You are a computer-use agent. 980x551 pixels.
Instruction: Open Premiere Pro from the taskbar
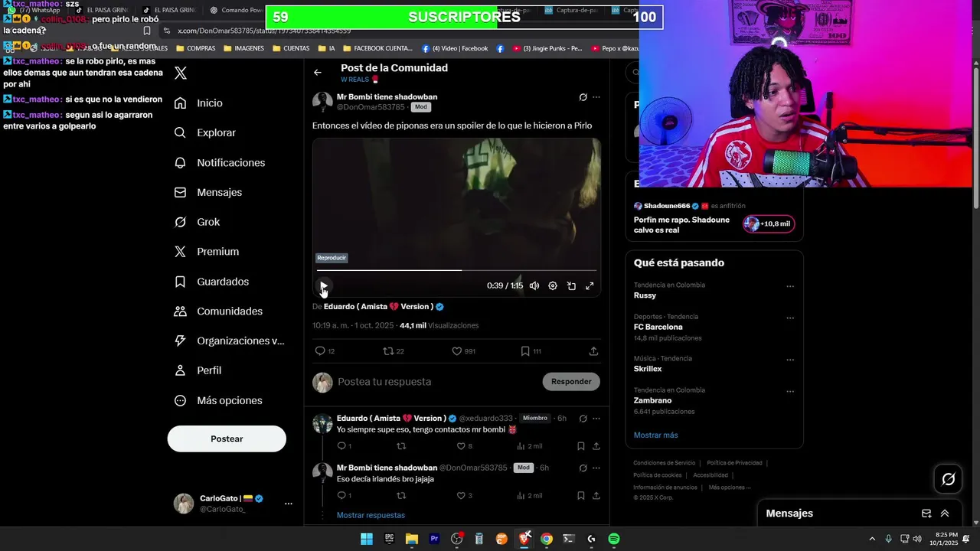(x=434, y=539)
